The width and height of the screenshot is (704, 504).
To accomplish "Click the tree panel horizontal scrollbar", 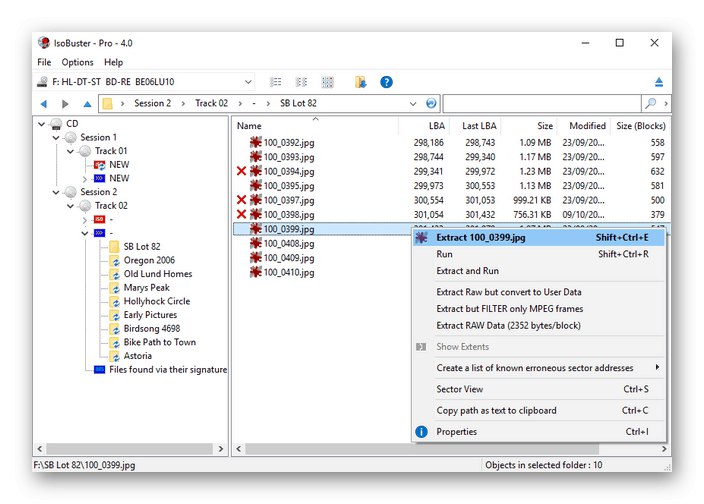I will click(130, 449).
